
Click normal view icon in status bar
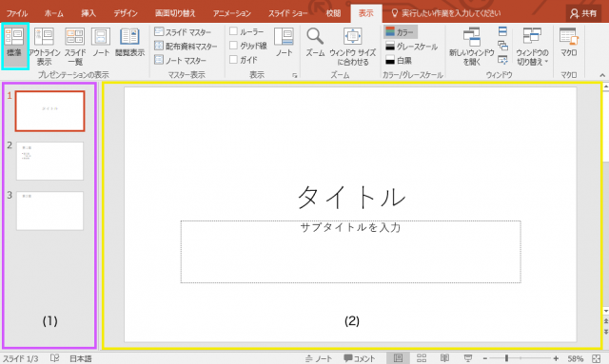(x=398, y=358)
